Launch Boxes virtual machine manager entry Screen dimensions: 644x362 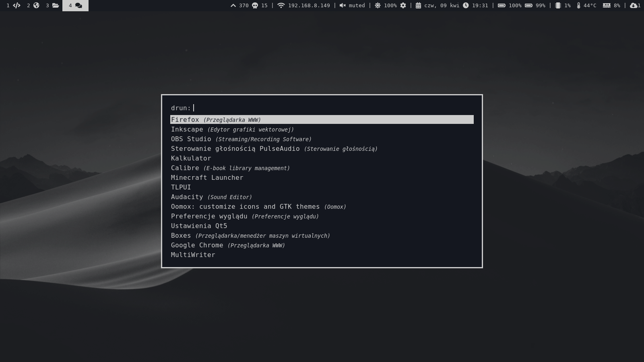tap(322, 235)
